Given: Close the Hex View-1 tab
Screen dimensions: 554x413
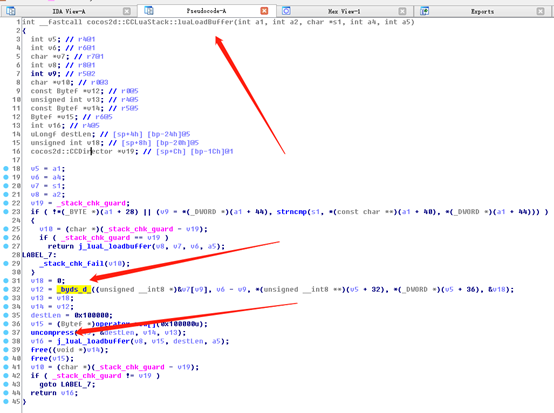Looking at the screenshot, I should [x=402, y=11].
